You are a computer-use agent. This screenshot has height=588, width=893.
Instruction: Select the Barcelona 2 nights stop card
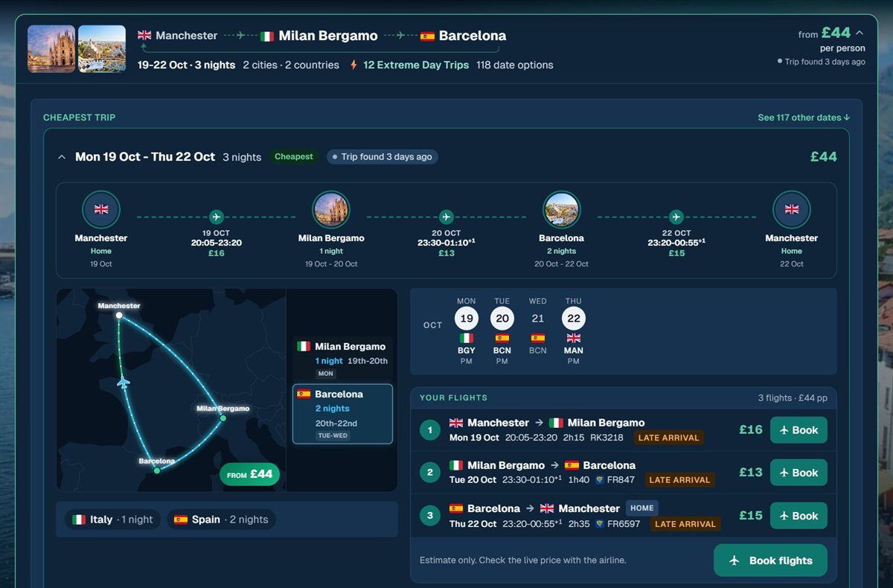pyautogui.click(x=342, y=414)
